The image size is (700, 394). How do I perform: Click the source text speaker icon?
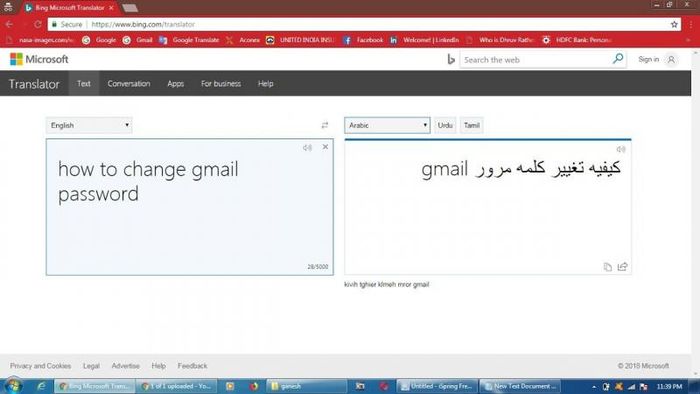point(307,147)
